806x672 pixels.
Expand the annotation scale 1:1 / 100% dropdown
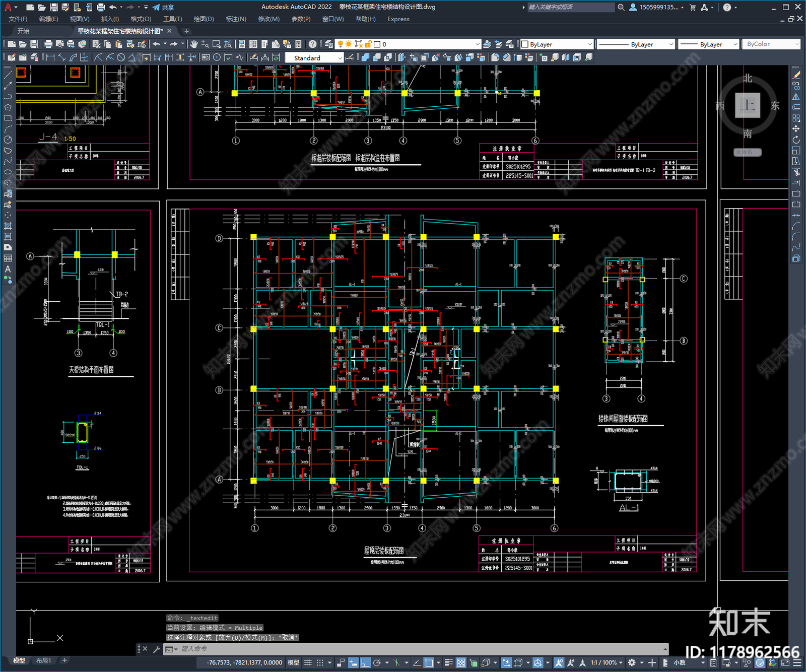(x=607, y=662)
